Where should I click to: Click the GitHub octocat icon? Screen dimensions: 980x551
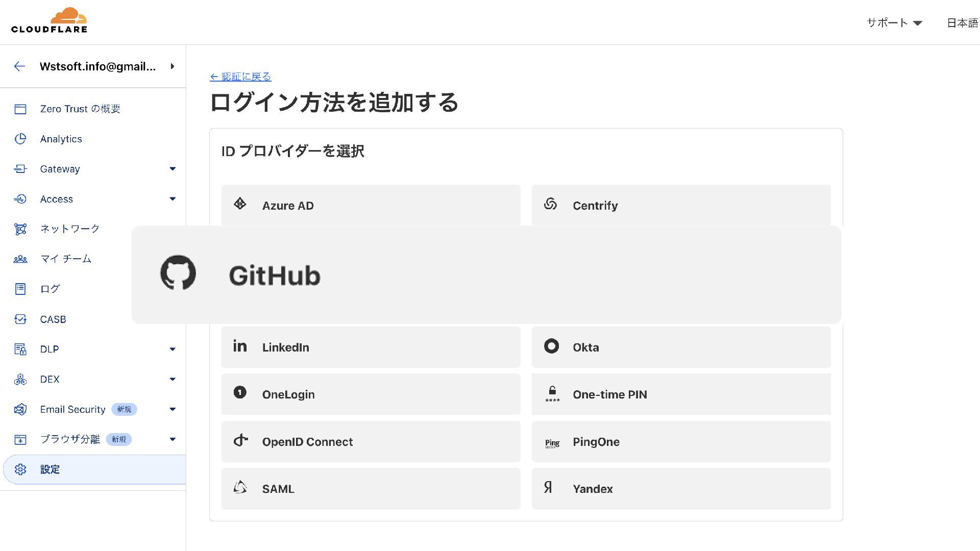(178, 273)
